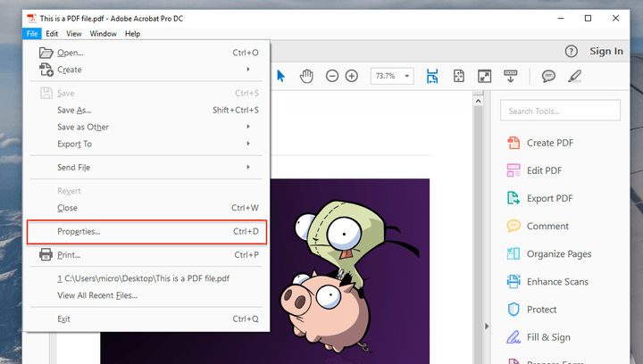
Task: Open the Edit menu
Action: pyautogui.click(x=53, y=34)
